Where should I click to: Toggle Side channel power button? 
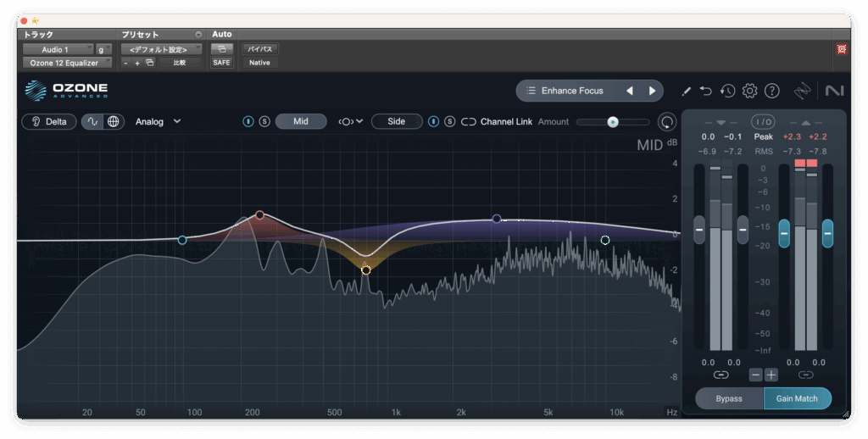coord(434,122)
